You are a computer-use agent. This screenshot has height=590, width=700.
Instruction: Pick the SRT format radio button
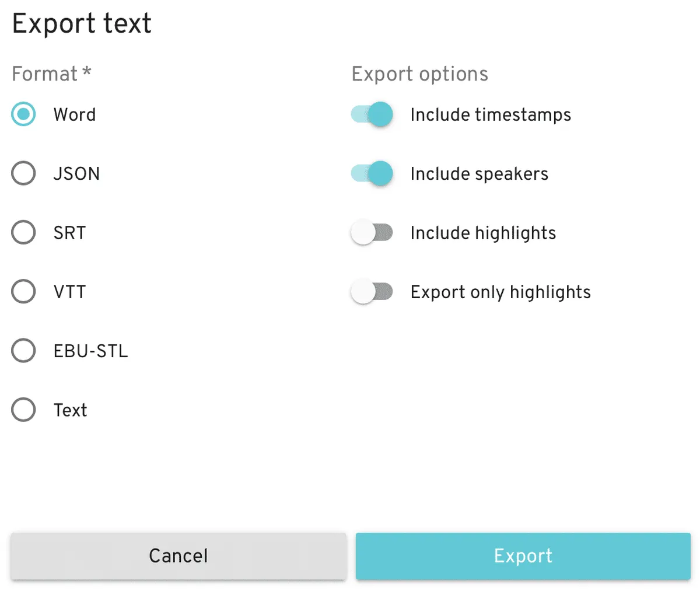point(23,232)
